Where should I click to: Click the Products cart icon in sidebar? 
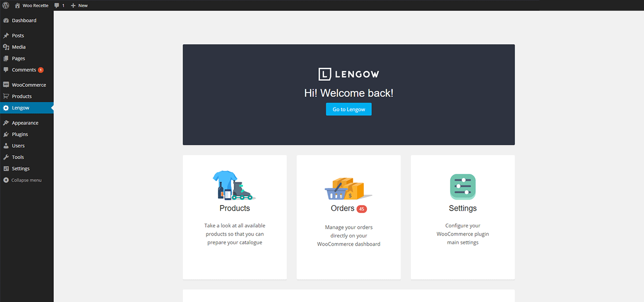(x=6, y=96)
